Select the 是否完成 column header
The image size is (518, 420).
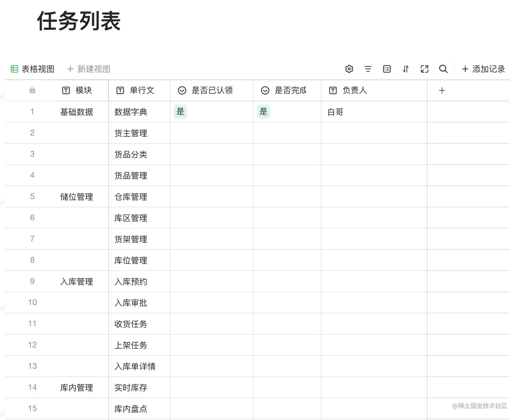coord(287,90)
